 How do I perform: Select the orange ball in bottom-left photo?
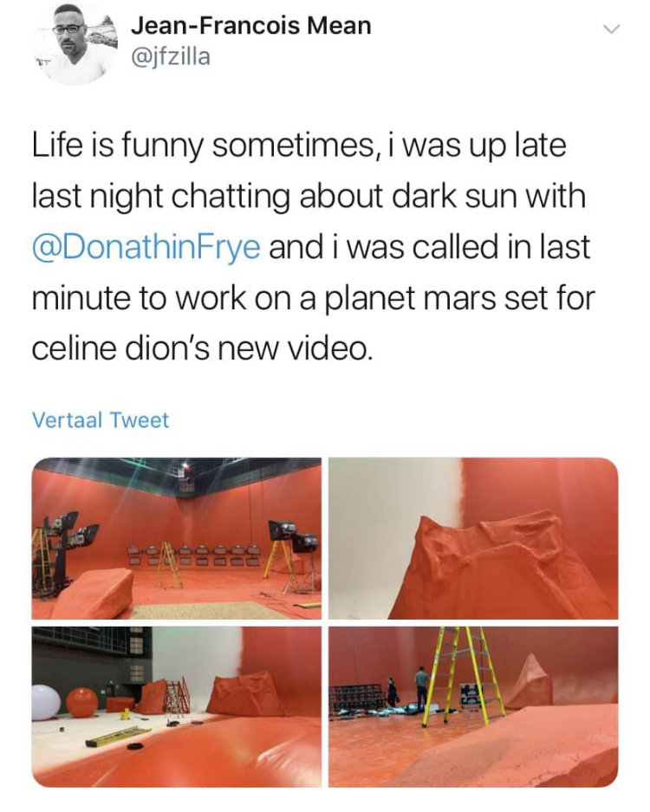[x=82, y=702]
